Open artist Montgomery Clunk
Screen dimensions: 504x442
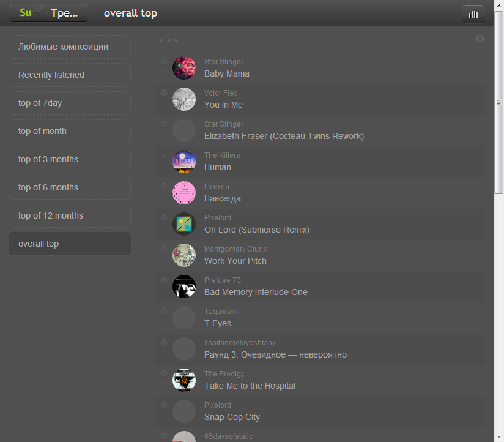235,249
